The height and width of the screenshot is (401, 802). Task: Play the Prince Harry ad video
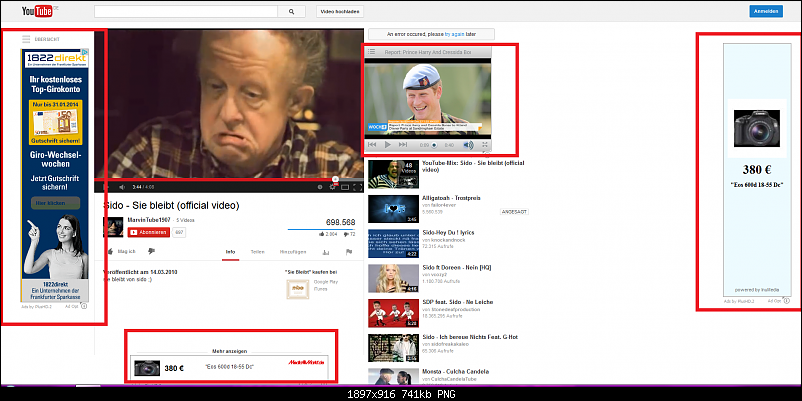pyautogui.click(x=388, y=145)
